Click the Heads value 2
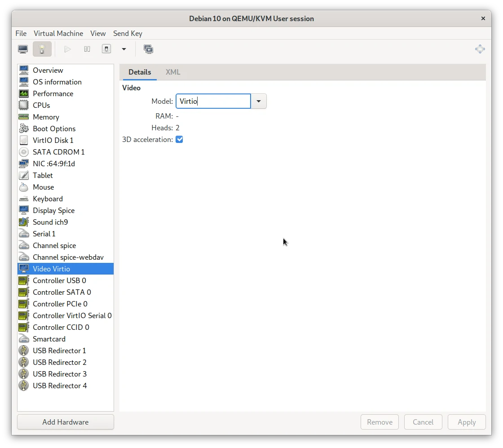The height and width of the screenshot is (448, 503). click(177, 128)
